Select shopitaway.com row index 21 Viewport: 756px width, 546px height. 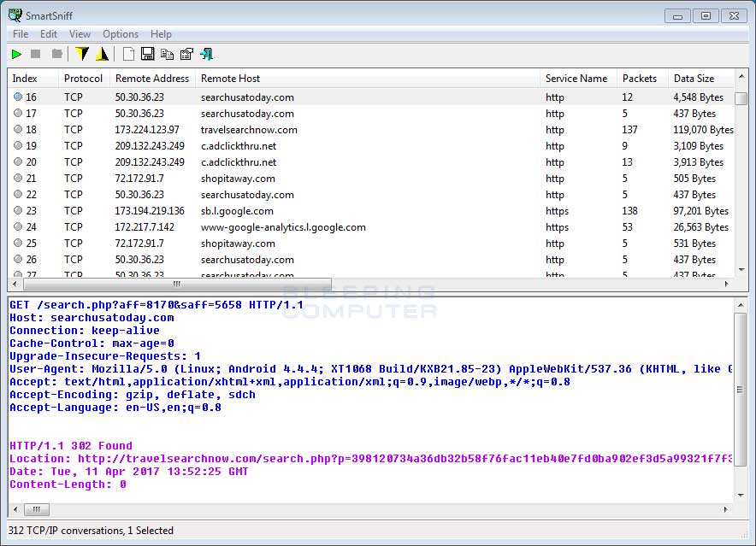(371, 179)
